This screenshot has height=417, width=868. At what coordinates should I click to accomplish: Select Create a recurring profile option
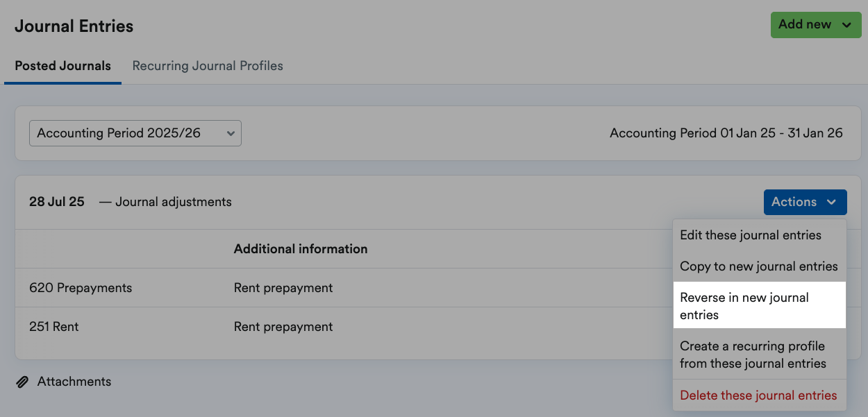[760, 355]
